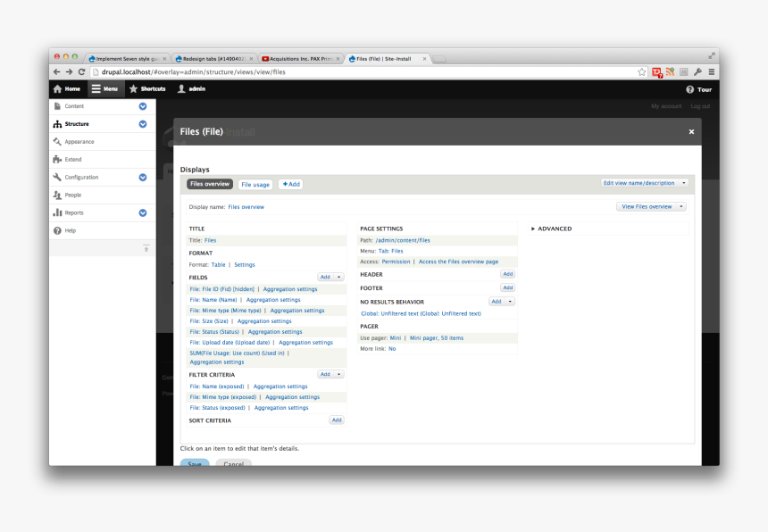Switch to the File usage display tab

tap(255, 185)
